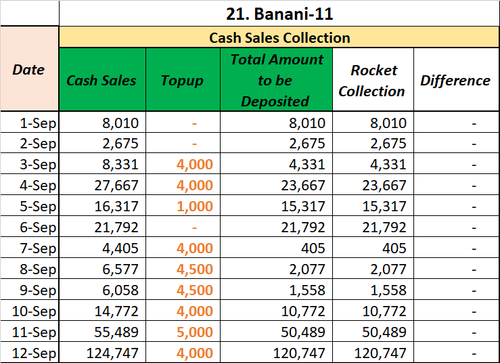Click the green "Cash Sales" column header
The image size is (500, 363).
click(102, 80)
